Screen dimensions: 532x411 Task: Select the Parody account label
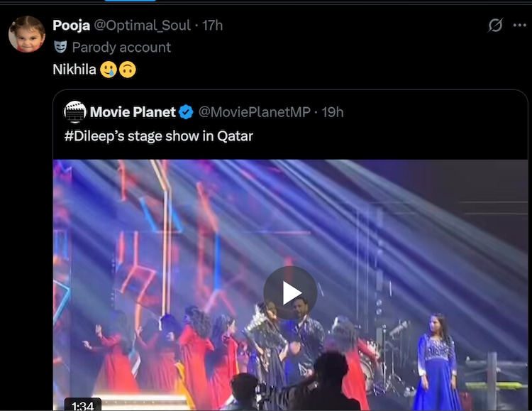coord(121,48)
